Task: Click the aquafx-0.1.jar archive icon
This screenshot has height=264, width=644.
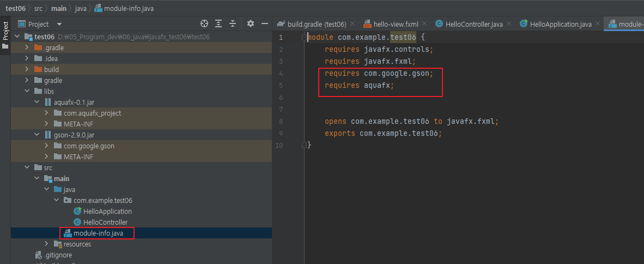Action: (47, 102)
